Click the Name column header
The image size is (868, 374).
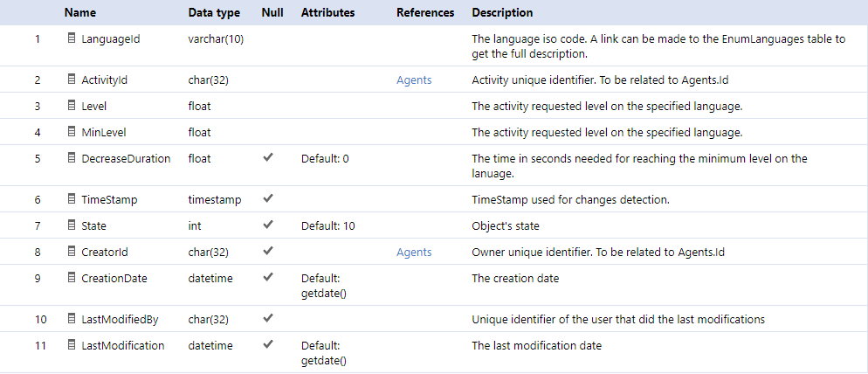(x=79, y=13)
